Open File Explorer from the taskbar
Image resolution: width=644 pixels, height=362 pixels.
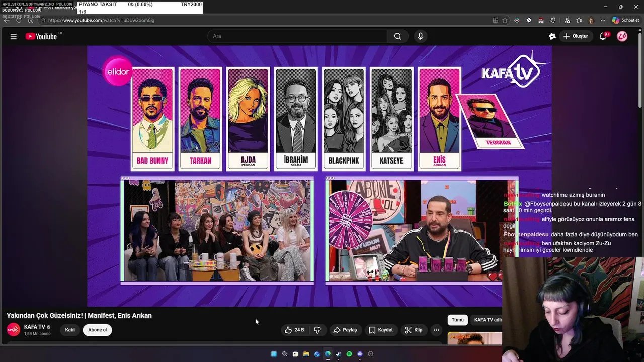tap(306, 354)
